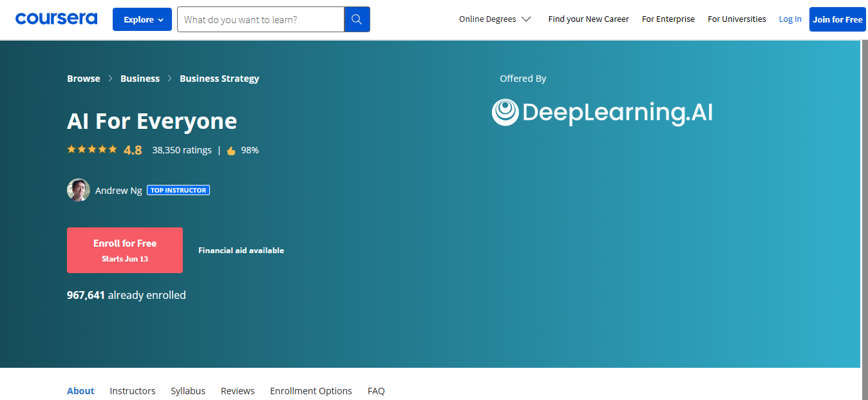The height and width of the screenshot is (400, 868).
Task: Click the 38,350 ratings text
Action: [x=182, y=150]
